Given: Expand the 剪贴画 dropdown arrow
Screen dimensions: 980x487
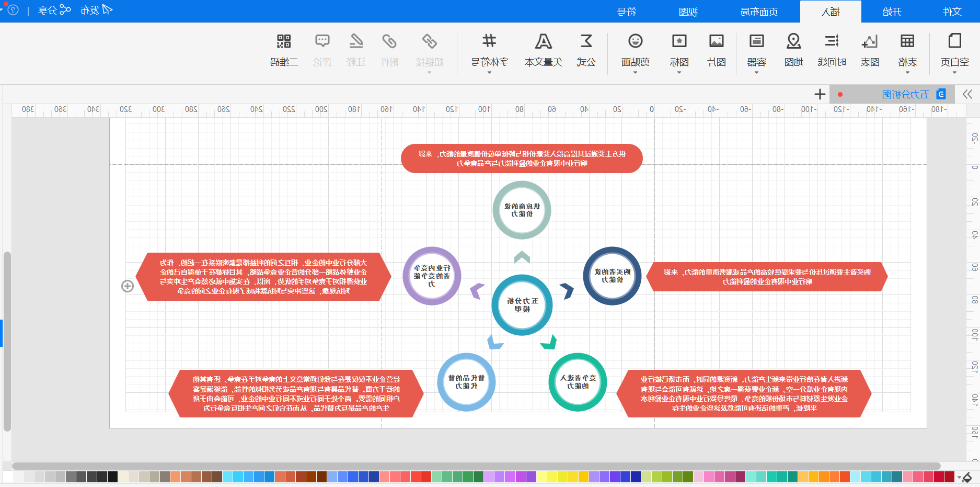Looking at the screenshot, I should pyautogui.click(x=635, y=73).
